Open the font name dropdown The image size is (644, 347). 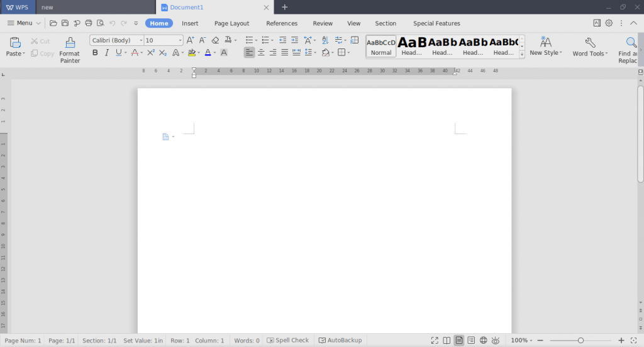(141, 40)
